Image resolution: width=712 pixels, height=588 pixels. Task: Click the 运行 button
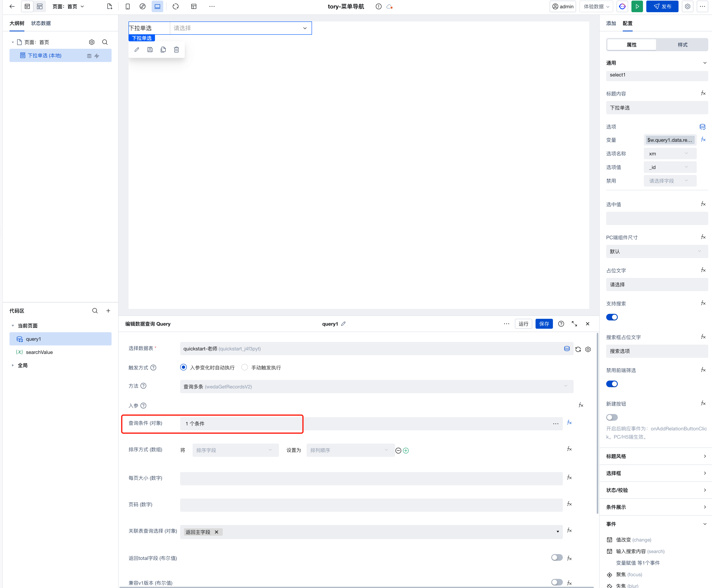(x=523, y=324)
